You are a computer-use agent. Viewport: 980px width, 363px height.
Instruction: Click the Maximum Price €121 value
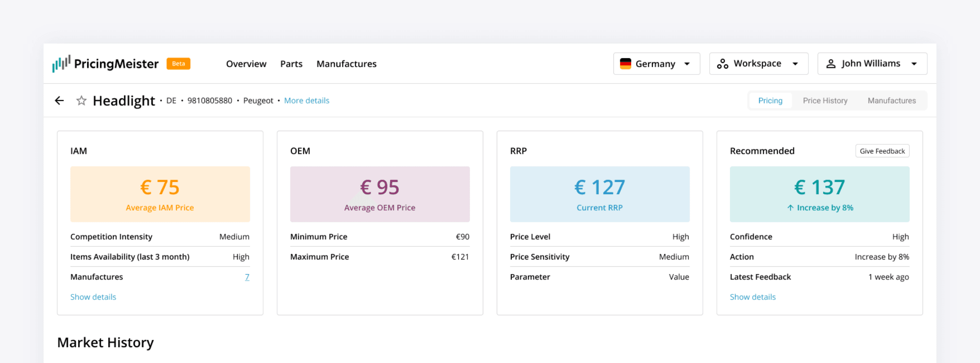tap(460, 257)
